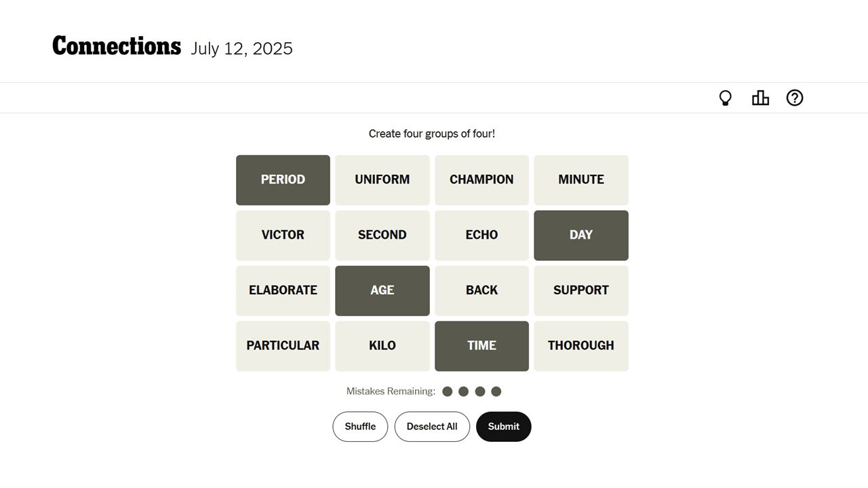Image resolution: width=868 pixels, height=488 pixels.
Task: Deselect the AGE tile
Action: click(382, 291)
